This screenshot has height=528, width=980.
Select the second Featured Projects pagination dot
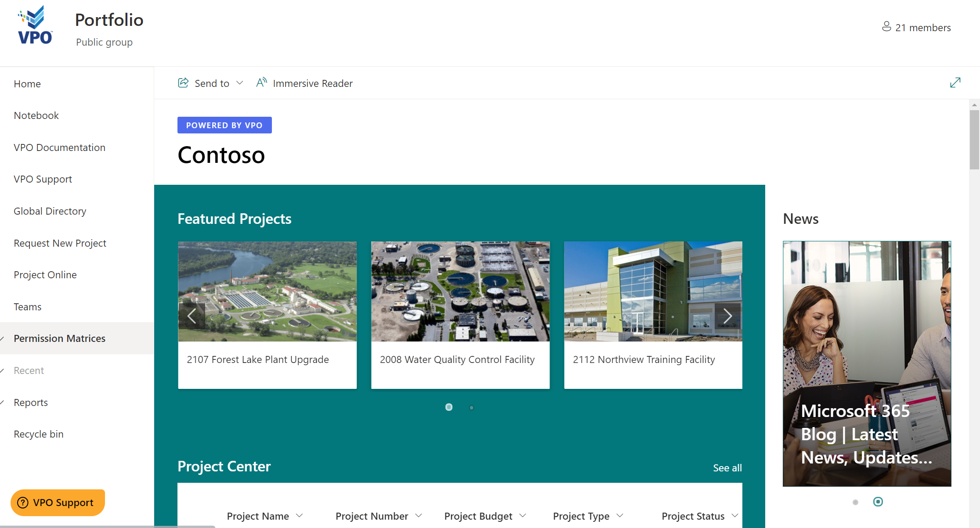471,407
